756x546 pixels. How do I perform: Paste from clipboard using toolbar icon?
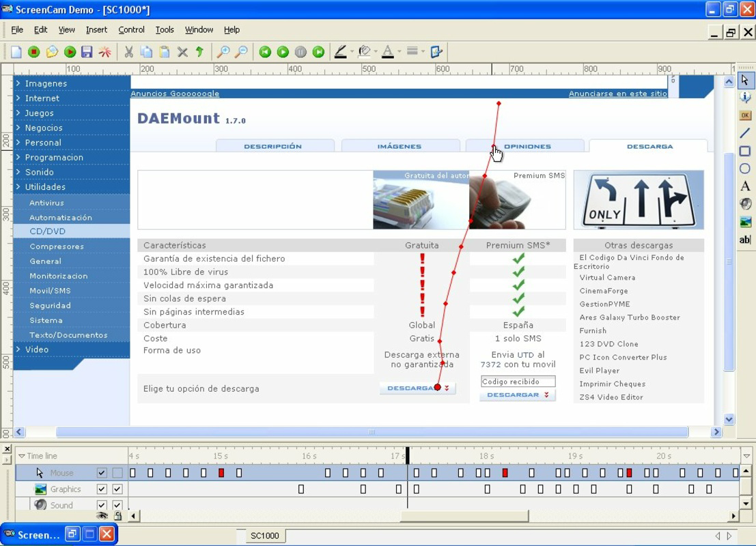165,52
